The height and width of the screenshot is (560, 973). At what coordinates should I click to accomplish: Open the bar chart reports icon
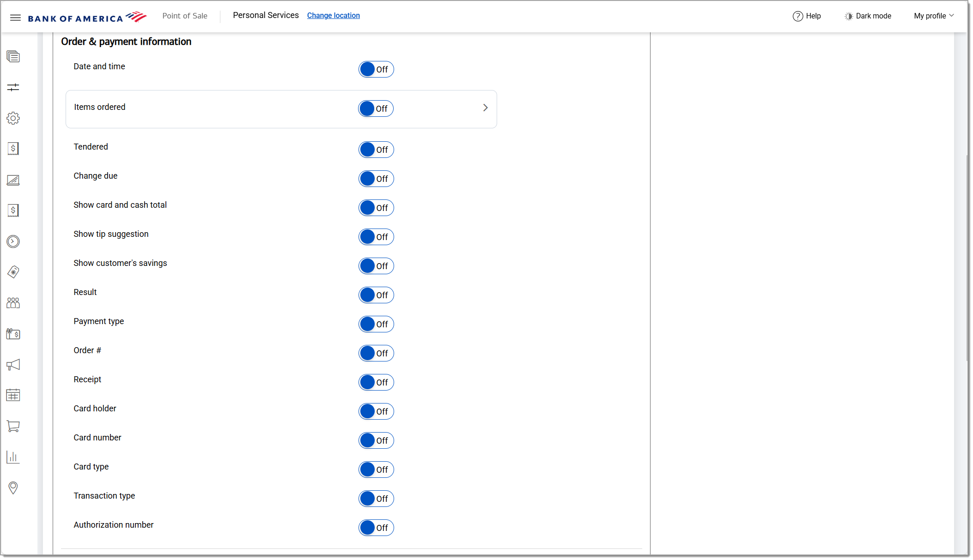click(13, 457)
